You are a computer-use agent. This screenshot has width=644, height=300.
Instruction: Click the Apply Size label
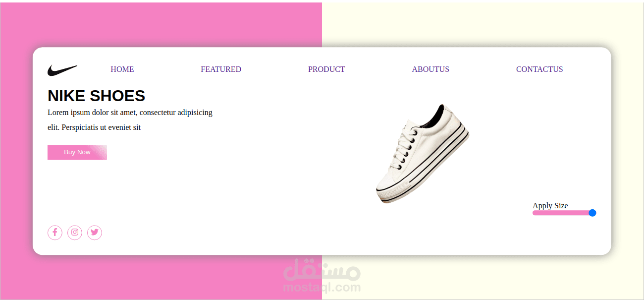point(550,205)
